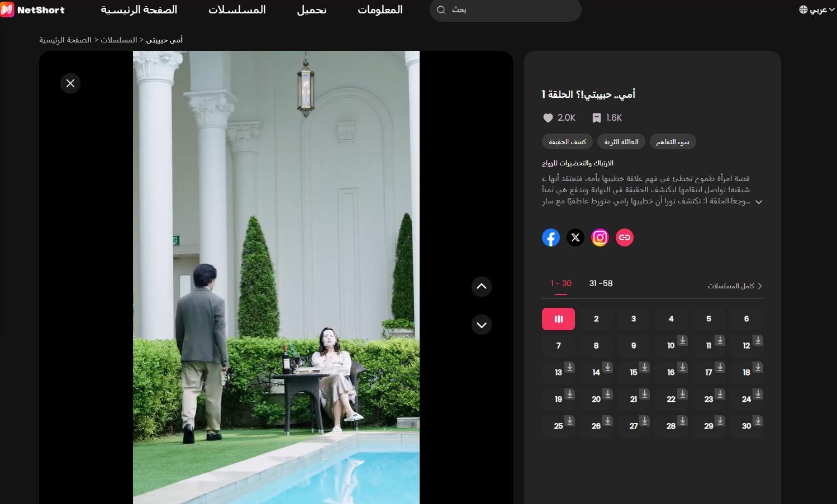Open تحميل in top navigation
The height and width of the screenshot is (504, 837).
point(312,9)
